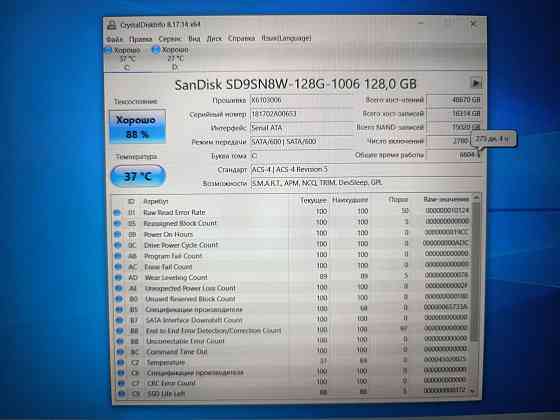The width and height of the screenshot is (560, 420).
Task: Select the Command Time Out row text
Action: [x=176, y=352]
